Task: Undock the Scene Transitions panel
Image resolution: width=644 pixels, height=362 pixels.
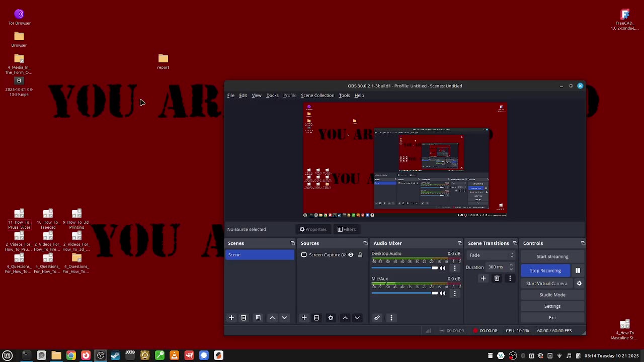Action: [x=515, y=243]
